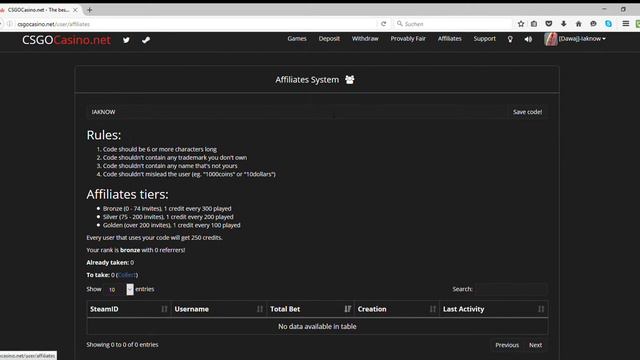
Task: Sort table by Creation column
Action: (x=397, y=309)
